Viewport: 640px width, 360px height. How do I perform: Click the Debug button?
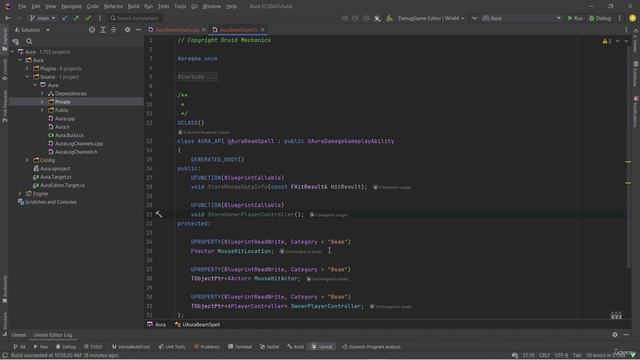pyautogui.click(x=600, y=18)
